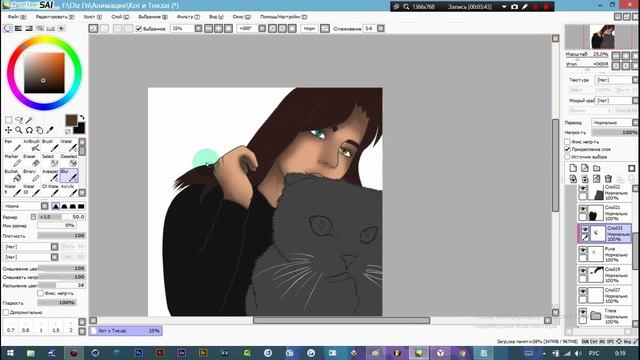Select the Bucket fill tool

[x=12, y=176]
